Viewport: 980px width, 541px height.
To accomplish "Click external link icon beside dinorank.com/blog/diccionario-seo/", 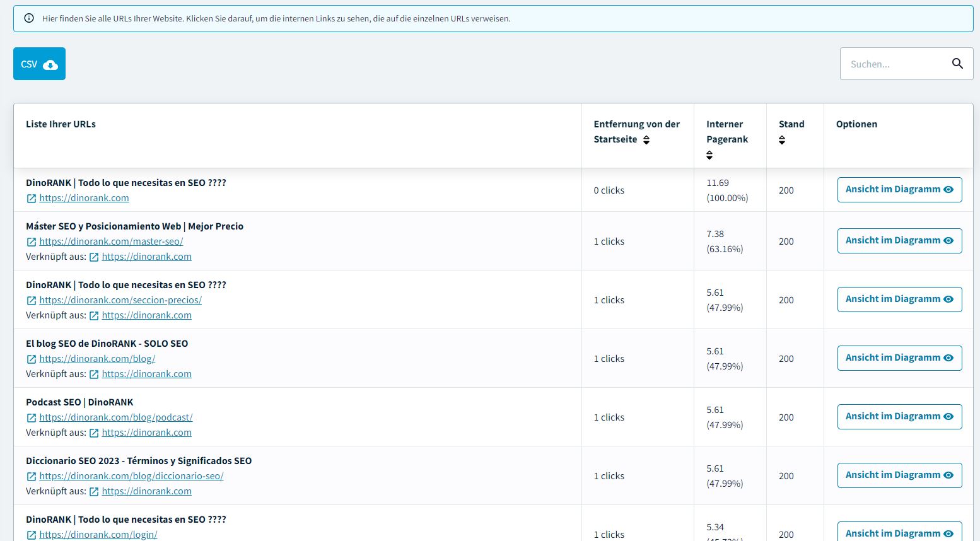I will point(32,477).
